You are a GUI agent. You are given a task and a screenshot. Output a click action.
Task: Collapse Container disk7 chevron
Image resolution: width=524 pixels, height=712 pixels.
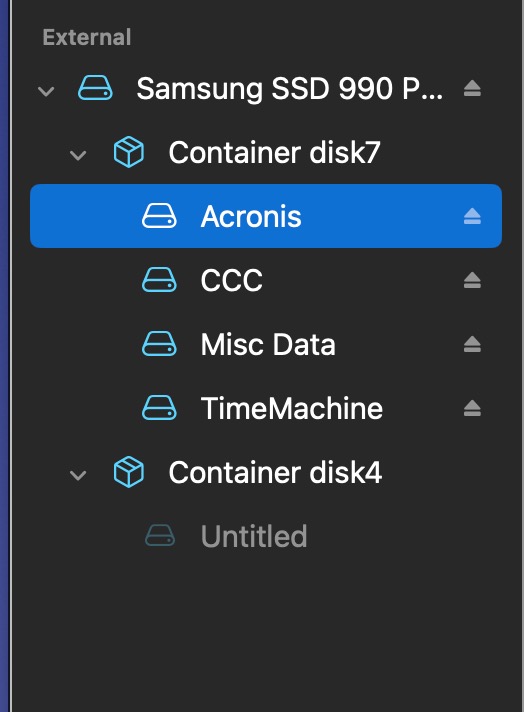(78, 155)
